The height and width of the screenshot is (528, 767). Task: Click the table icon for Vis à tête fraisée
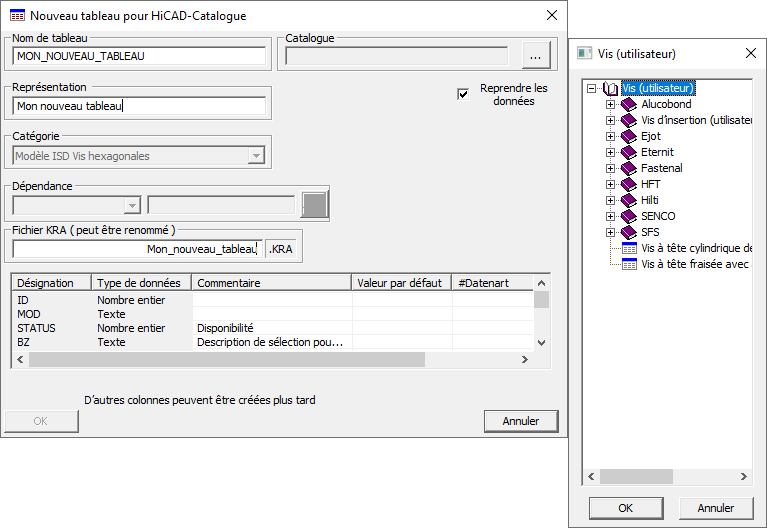pyautogui.click(x=629, y=264)
